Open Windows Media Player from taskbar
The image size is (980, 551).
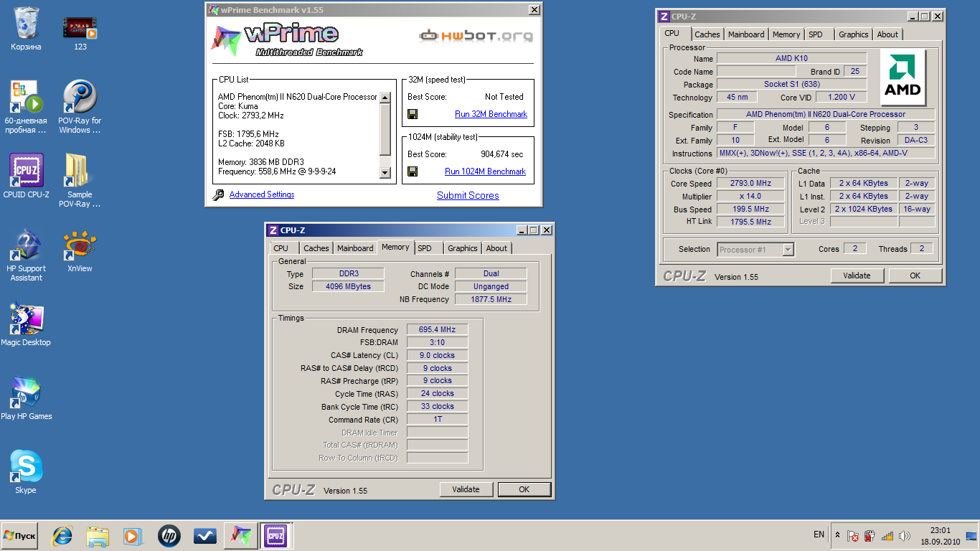[133, 536]
